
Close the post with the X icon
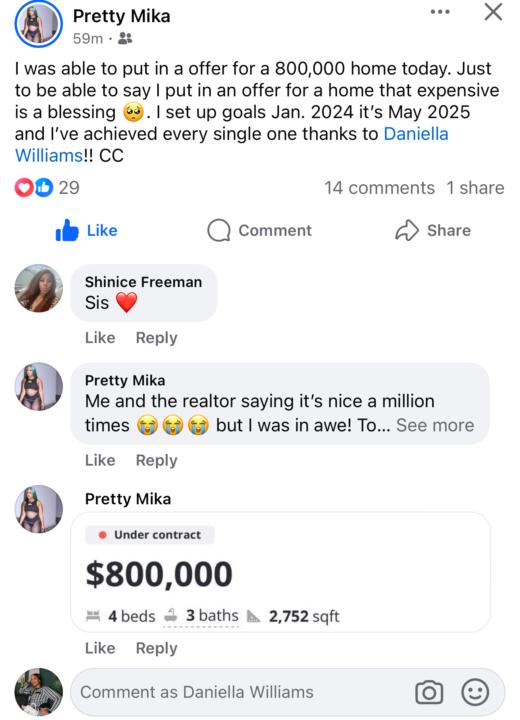pyautogui.click(x=493, y=12)
